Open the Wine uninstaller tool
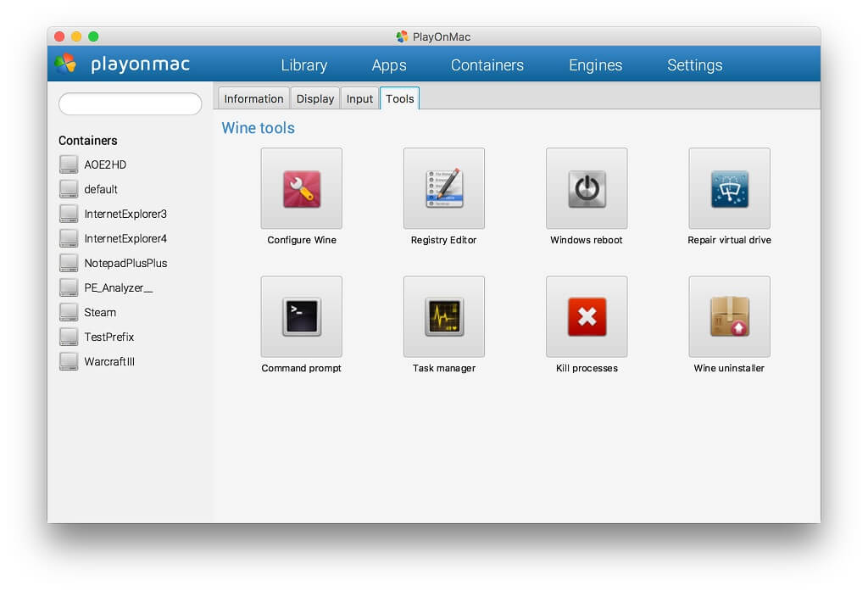868x591 pixels. coord(730,317)
